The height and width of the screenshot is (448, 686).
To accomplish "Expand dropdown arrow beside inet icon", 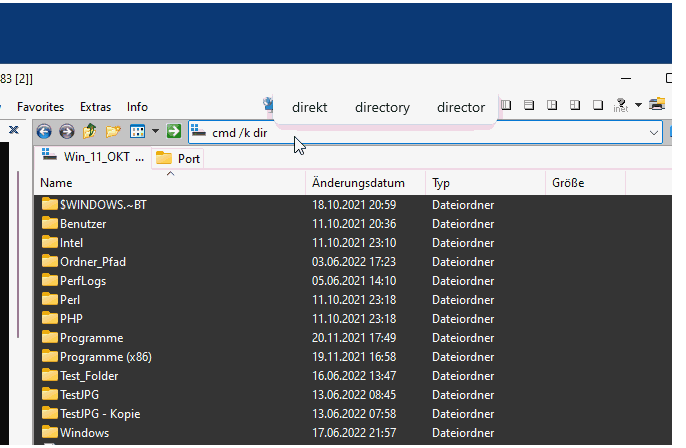I will click(x=638, y=105).
